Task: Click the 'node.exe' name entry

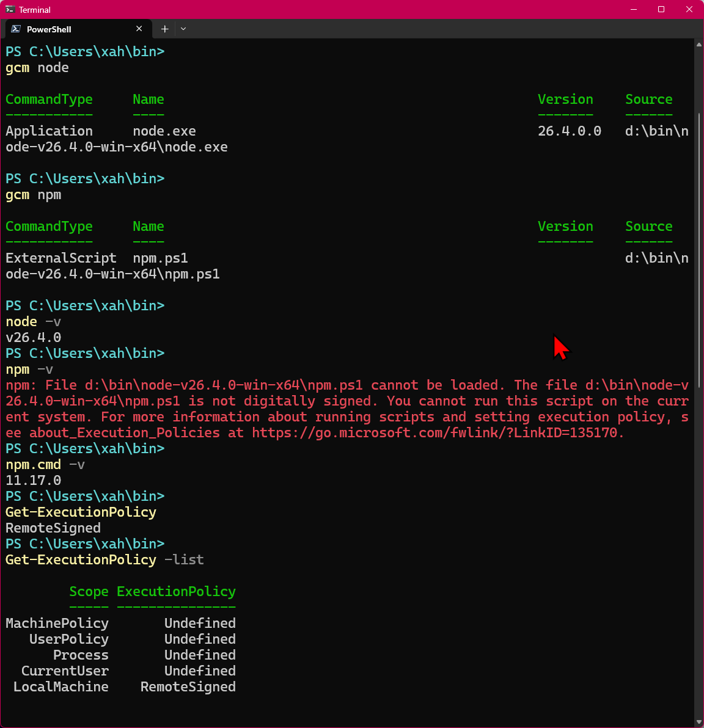Action: point(164,131)
